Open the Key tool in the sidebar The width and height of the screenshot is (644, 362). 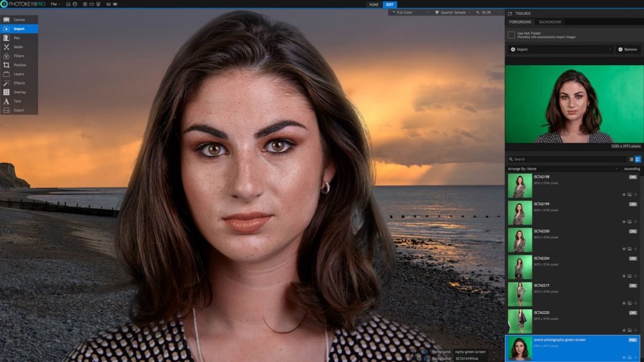tap(19, 38)
